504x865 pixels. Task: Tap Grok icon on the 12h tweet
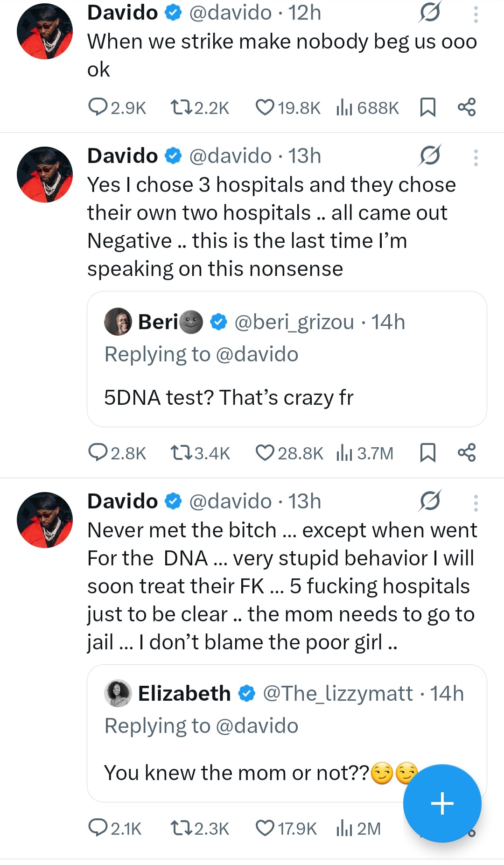tap(429, 13)
